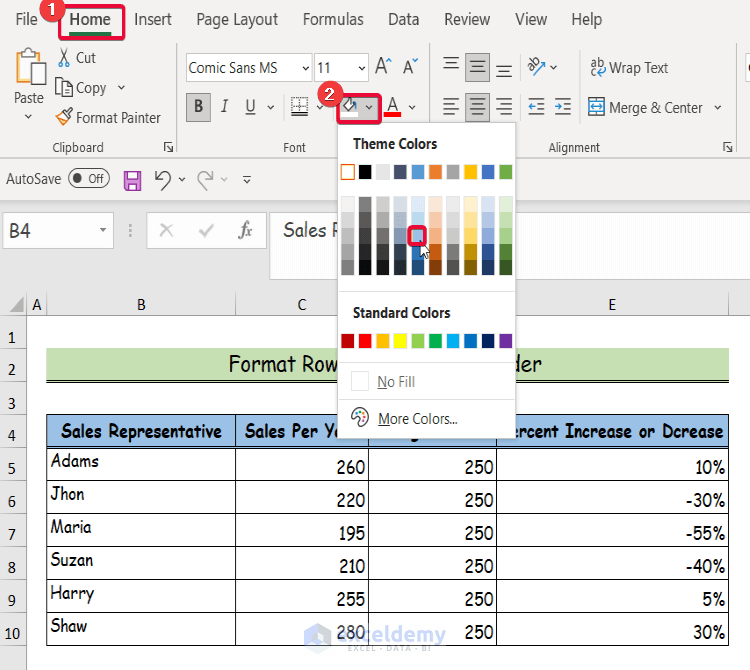Viewport: 750px width, 670px height.
Task: Confirm formula entry with checkmark icon
Action: click(x=206, y=231)
